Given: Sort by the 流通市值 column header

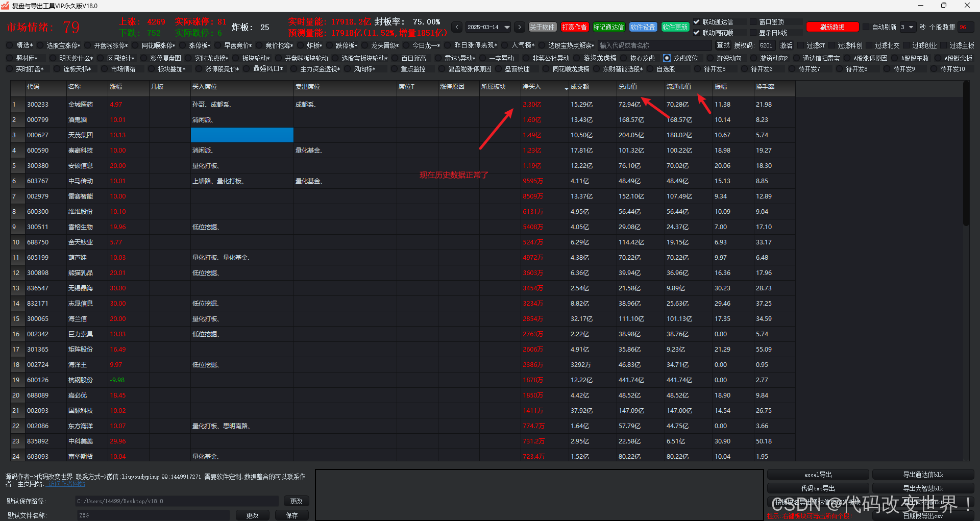Looking at the screenshot, I should (688, 87).
